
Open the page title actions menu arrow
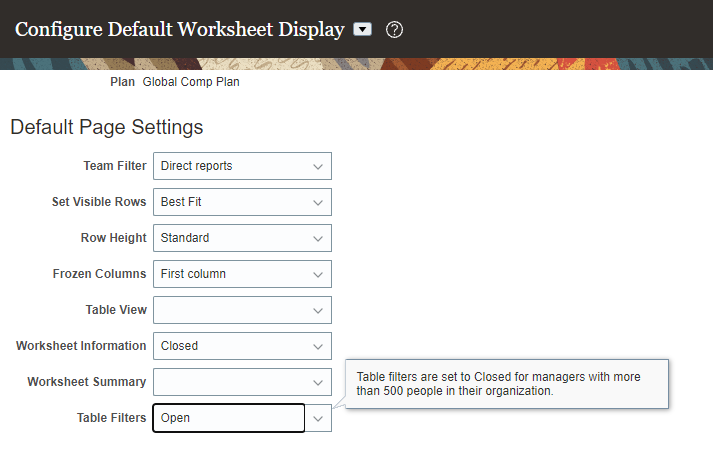(363, 29)
